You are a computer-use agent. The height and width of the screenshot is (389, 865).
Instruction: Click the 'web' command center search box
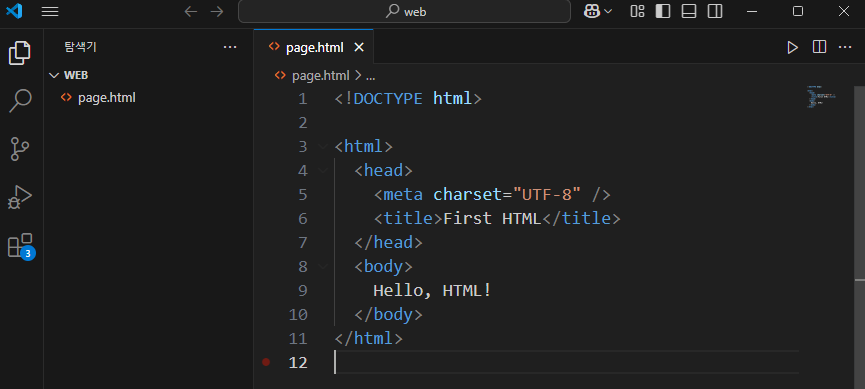coord(404,11)
